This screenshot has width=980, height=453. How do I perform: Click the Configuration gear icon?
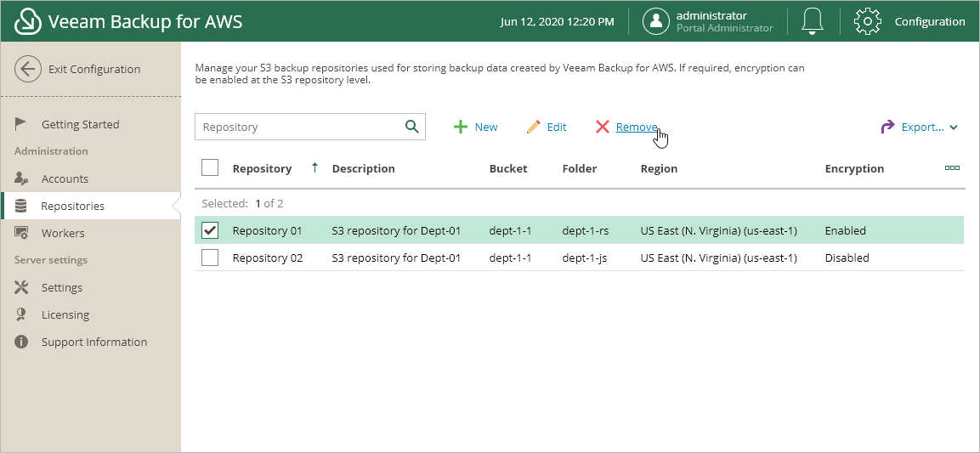[x=868, y=22]
